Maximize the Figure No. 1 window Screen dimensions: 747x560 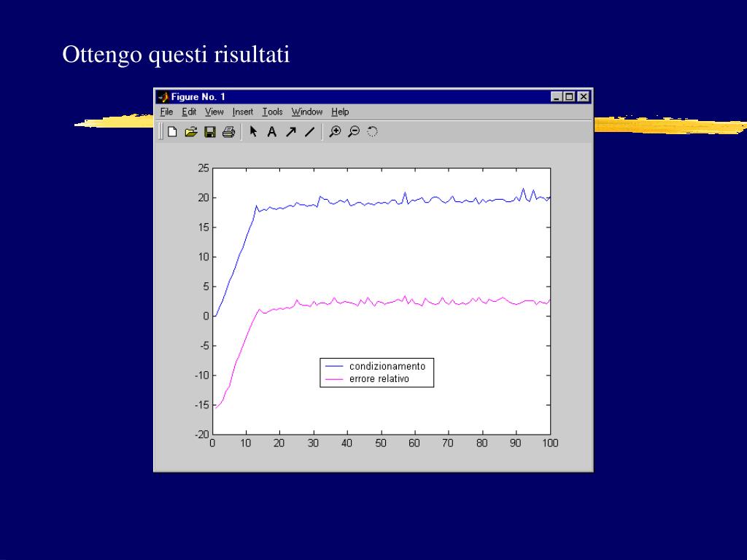click(x=569, y=97)
